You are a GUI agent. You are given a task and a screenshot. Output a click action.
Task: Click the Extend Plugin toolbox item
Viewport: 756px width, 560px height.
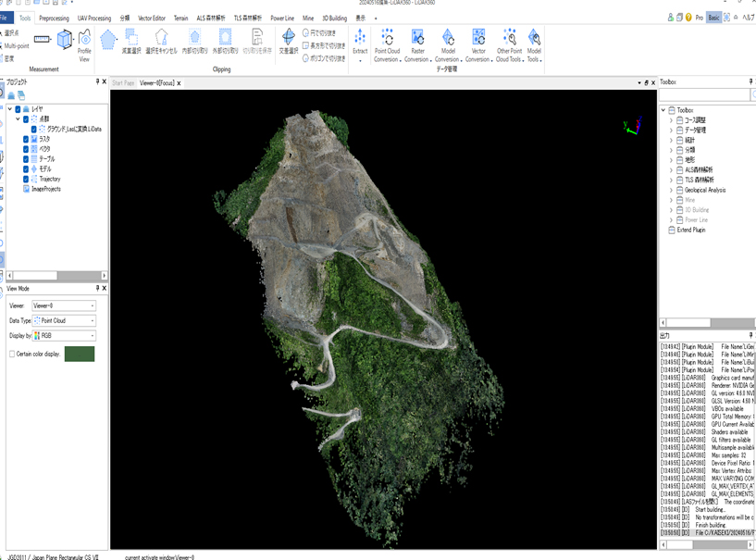point(689,230)
